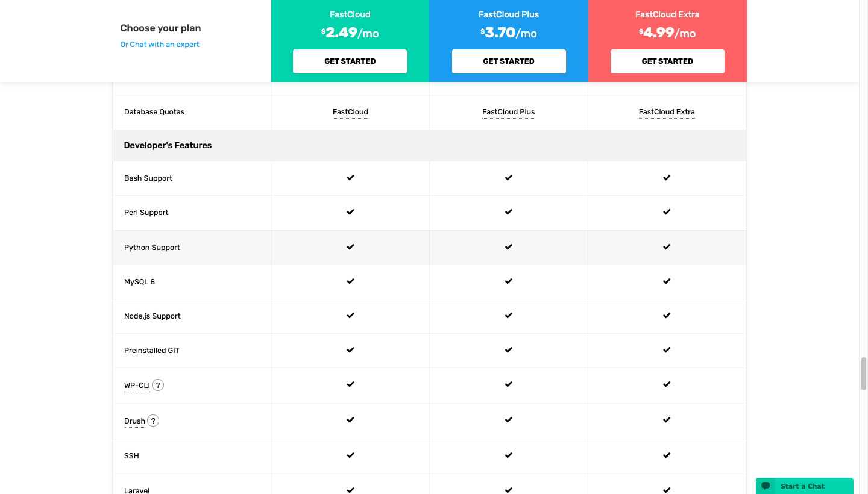Click the MySQL 8 row label
868x494 pixels.
click(140, 282)
